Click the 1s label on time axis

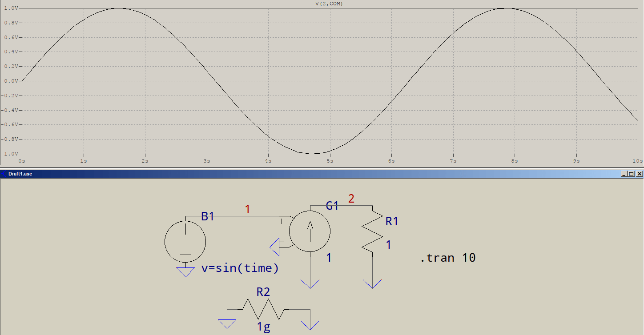click(83, 160)
